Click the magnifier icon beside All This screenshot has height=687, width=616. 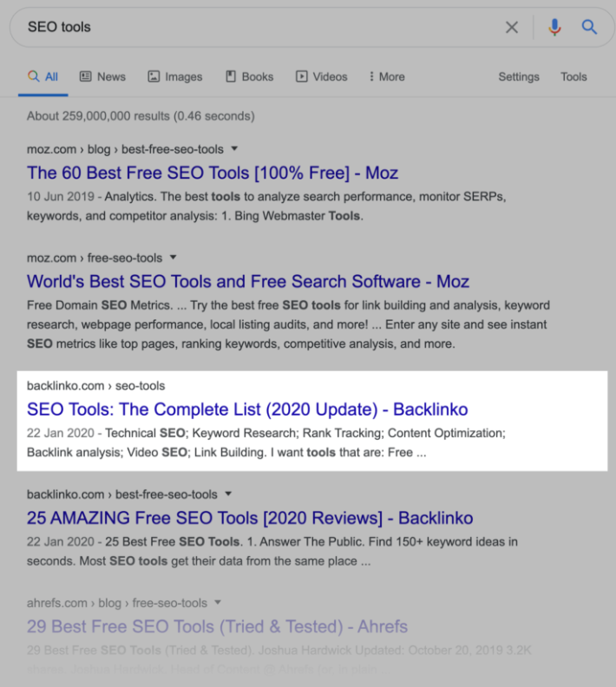click(x=33, y=76)
